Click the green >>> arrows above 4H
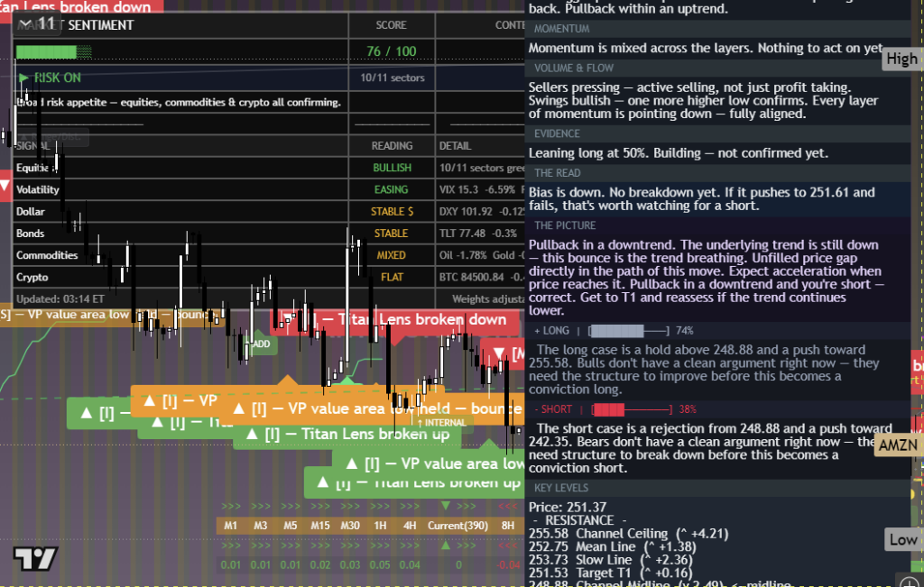924x587 pixels. click(x=410, y=506)
